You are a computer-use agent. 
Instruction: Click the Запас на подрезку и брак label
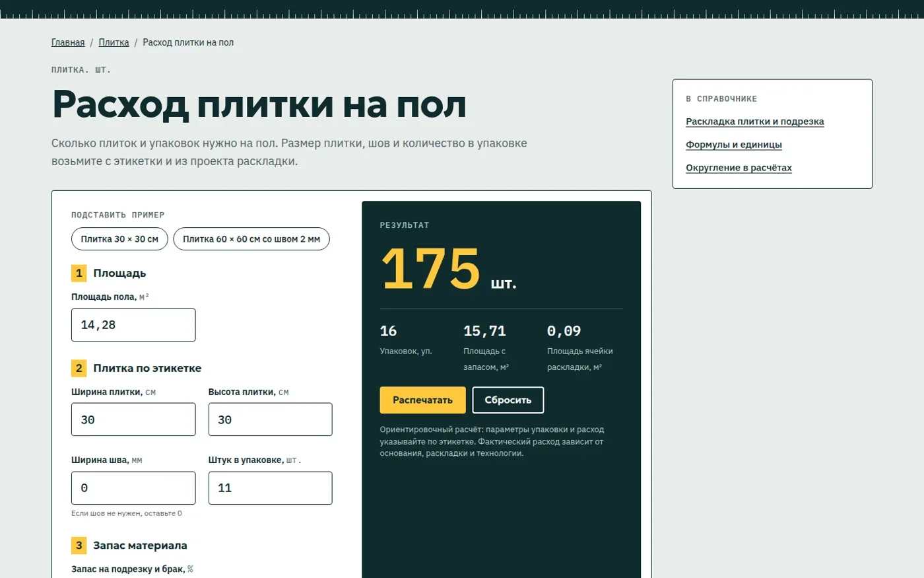coord(132,569)
